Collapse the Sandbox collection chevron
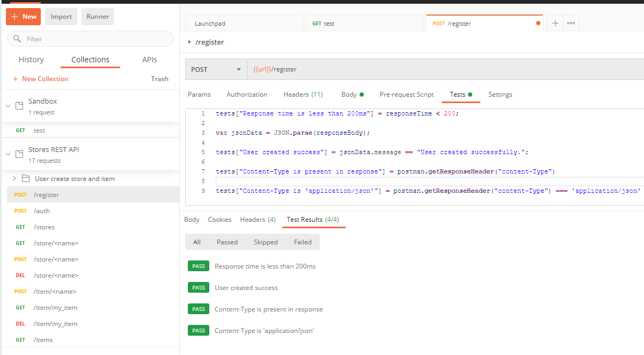 8,106
